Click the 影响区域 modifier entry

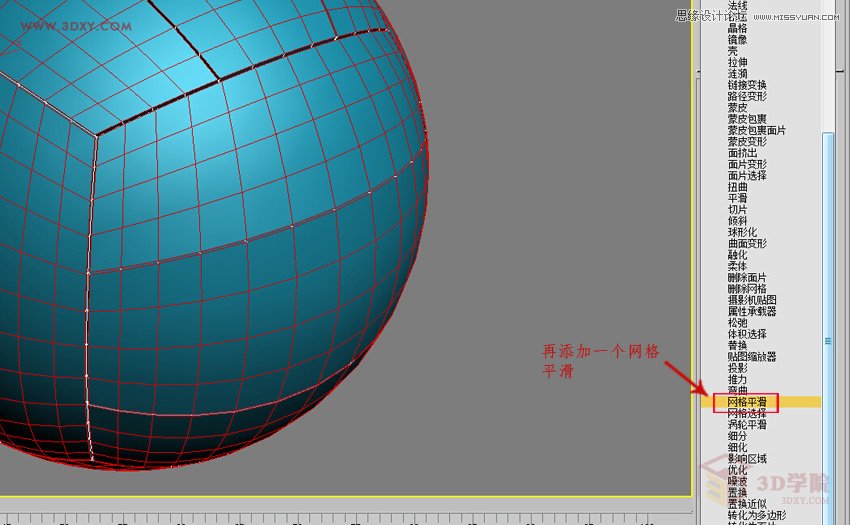click(746, 459)
